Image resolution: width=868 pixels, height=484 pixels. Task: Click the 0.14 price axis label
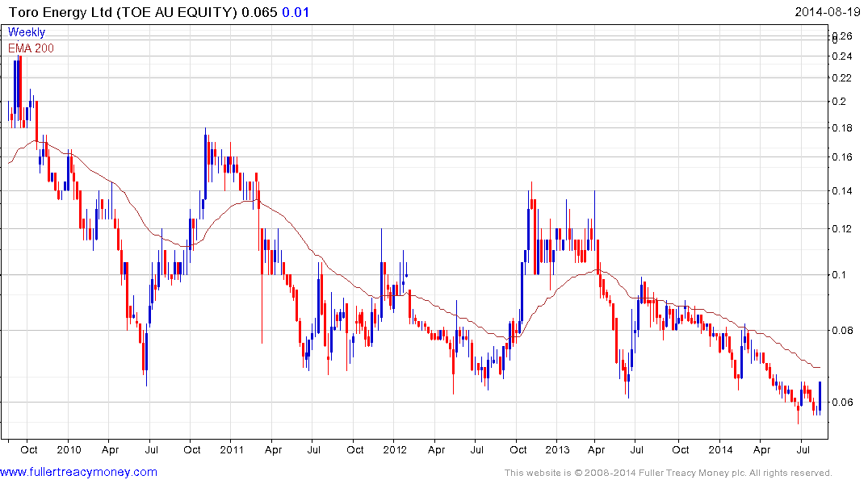(843, 191)
